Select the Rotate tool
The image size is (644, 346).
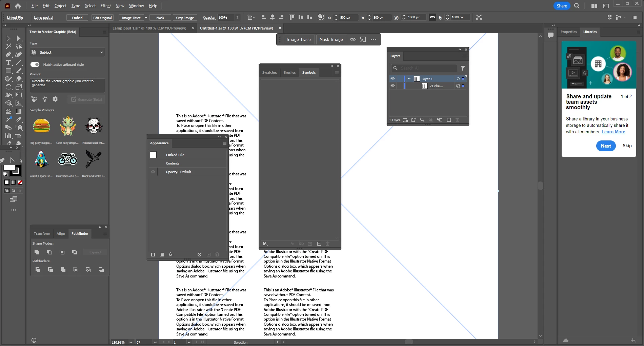pyautogui.click(x=8, y=87)
